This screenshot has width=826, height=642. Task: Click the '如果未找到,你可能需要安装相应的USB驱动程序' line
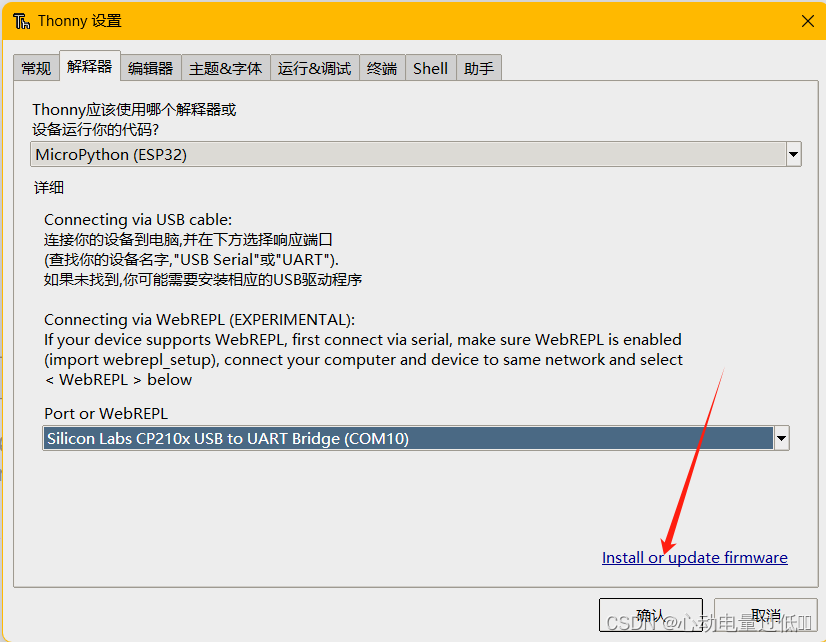click(x=203, y=280)
